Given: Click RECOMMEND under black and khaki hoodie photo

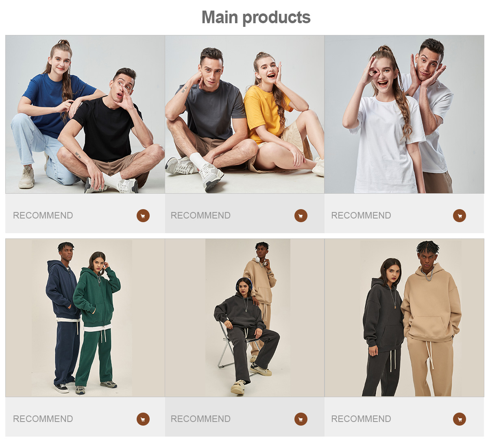Looking at the screenshot, I should coord(361,419).
